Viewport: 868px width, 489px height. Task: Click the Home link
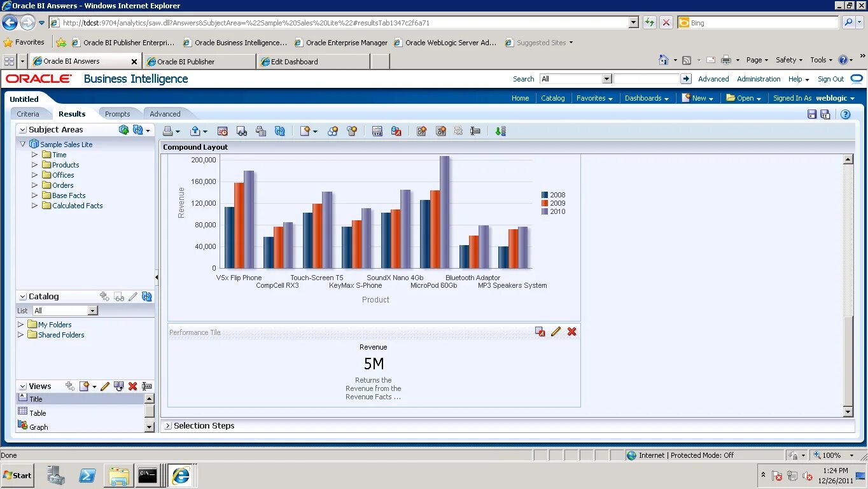point(520,98)
